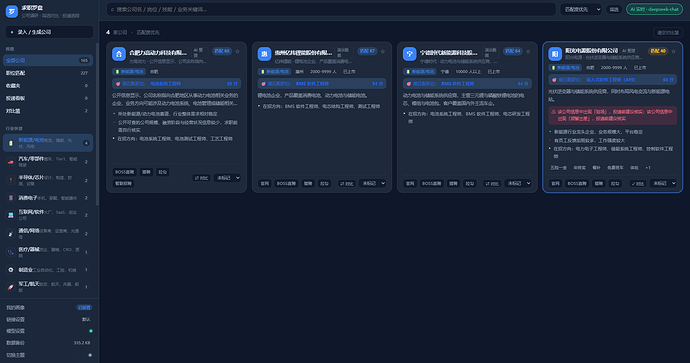Viewport: 690px width, 363px height.
Task: Open the 收藏夹 favorites view
Action: (x=48, y=86)
